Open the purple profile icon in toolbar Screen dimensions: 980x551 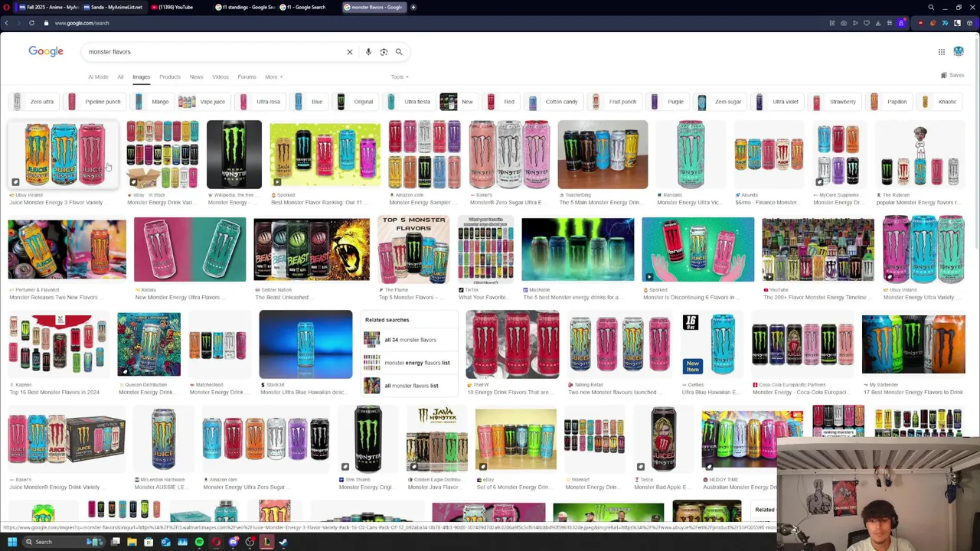pos(901,23)
